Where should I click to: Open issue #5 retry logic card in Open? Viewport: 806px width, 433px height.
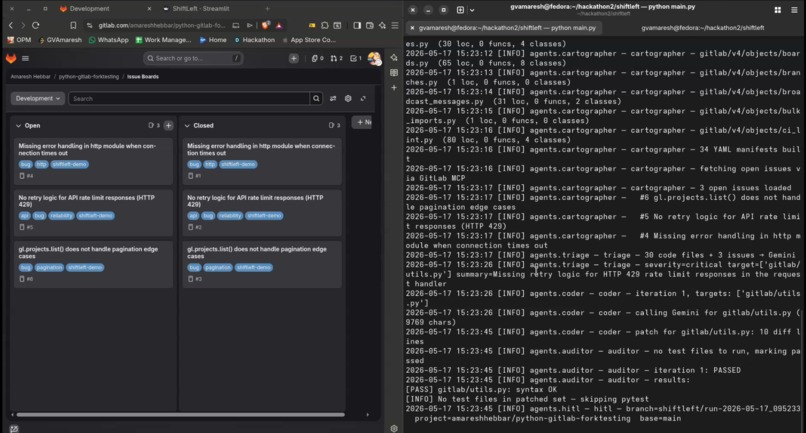click(x=93, y=212)
